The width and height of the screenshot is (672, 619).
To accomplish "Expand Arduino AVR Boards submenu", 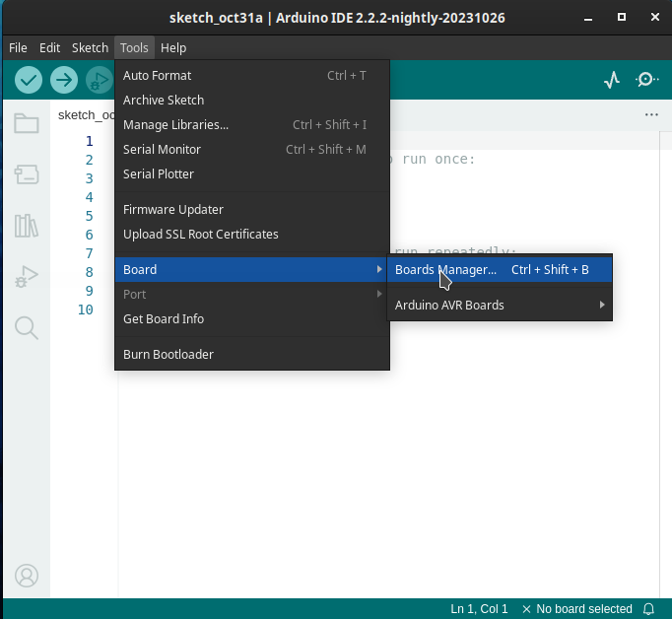I will click(x=500, y=306).
